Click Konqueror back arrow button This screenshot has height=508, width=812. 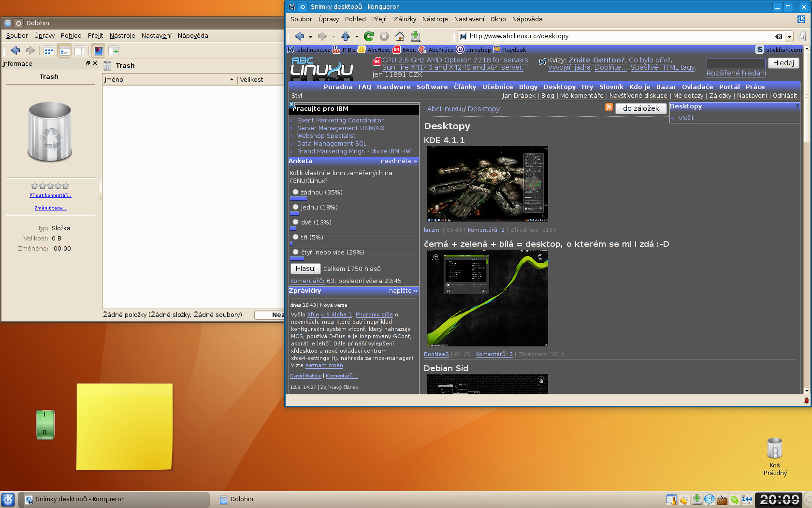pos(300,36)
